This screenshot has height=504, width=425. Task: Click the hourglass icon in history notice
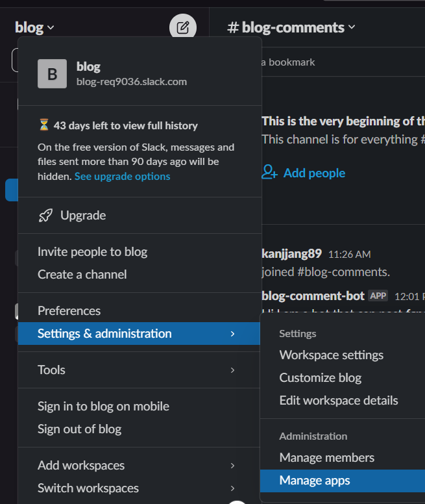(x=44, y=125)
